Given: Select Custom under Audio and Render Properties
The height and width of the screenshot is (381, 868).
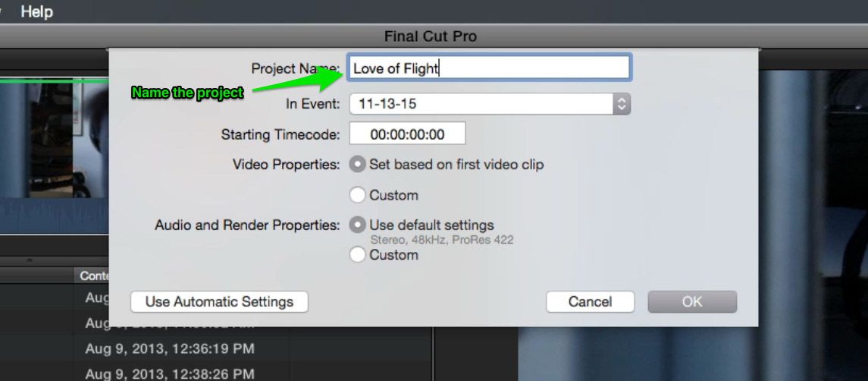Looking at the screenshot, I should [x=358, y=255].
